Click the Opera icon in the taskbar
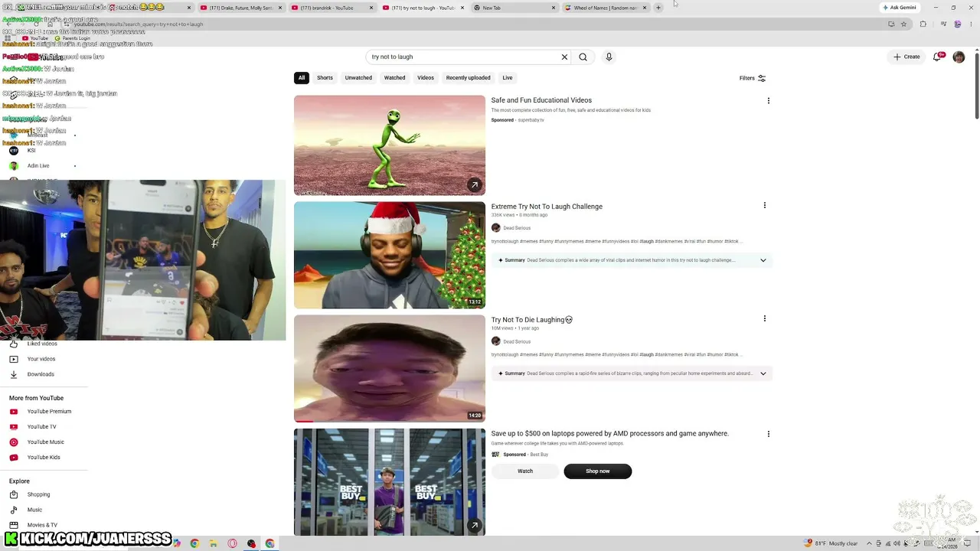This screenshot has height=551, width=980. (232, 543)
